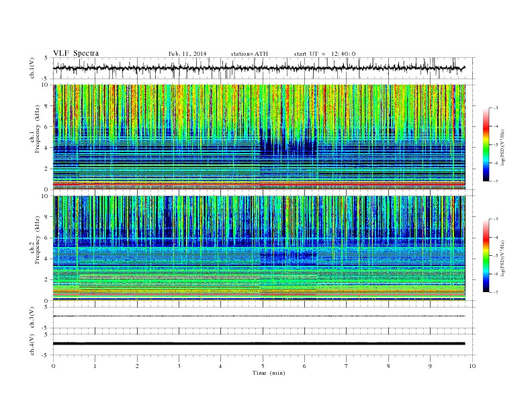This screenshot has width=532, height=411.
Task: Click the "9" minute time tick label
Action: (x=430, y=366)
